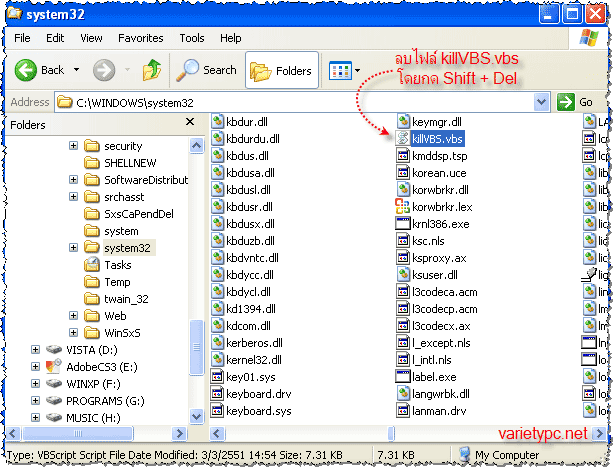Select the krnl386.exe file icon
This screenshot has width=613, height=467.
point(404,223)
